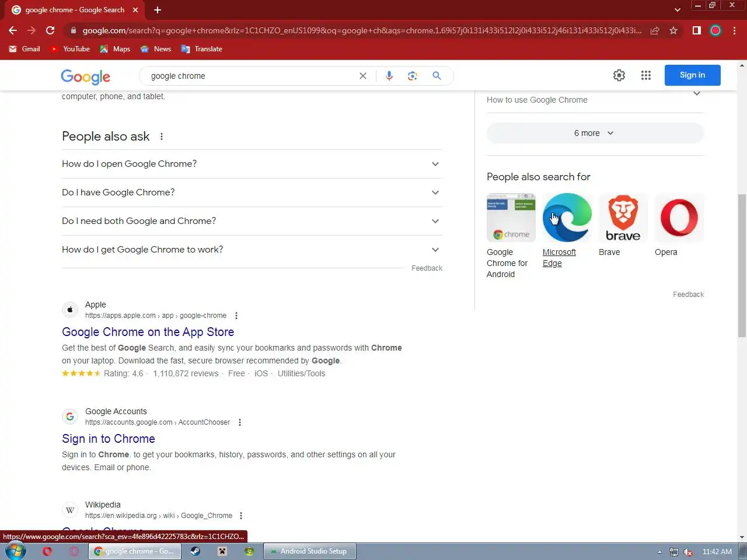Image resolution: width=747 pixels, height=560 pixels.
Task: Click the page vertical scrollbar thumb
Action: tap(742, 265)
